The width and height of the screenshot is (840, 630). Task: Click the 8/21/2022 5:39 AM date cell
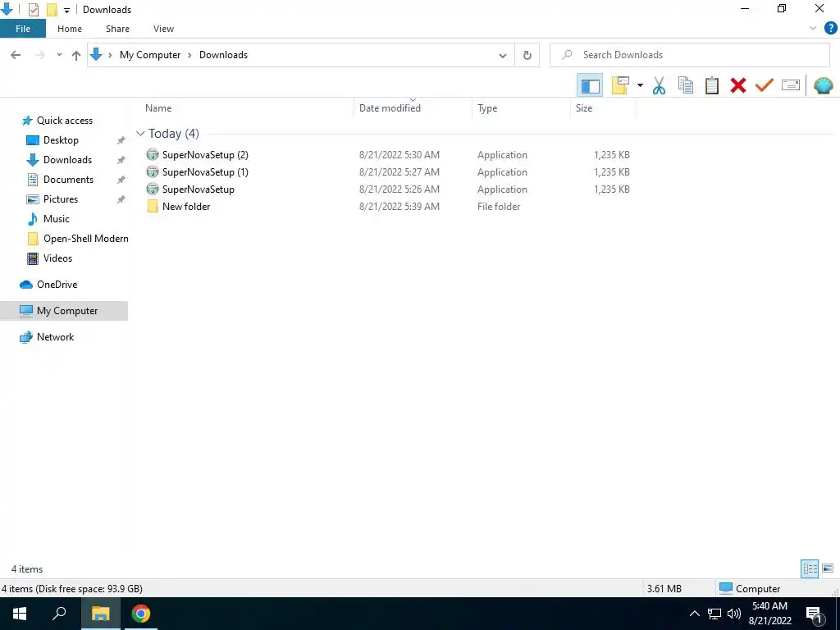399,206
